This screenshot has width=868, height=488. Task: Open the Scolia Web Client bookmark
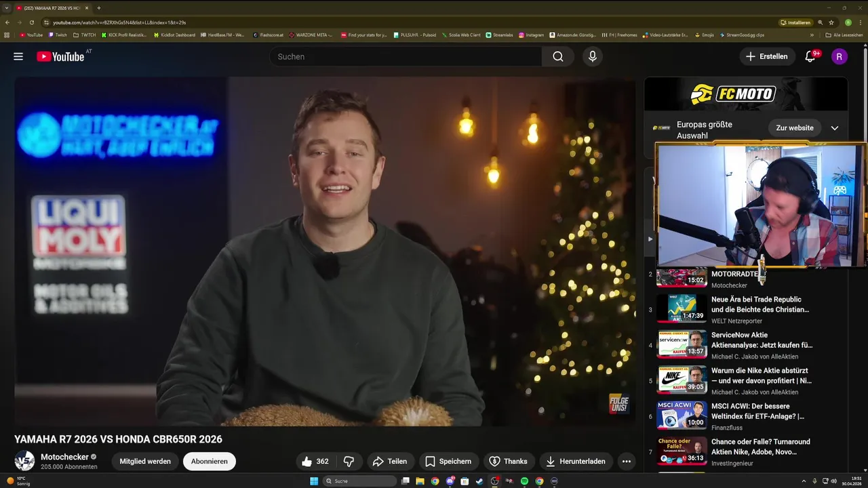pos(461,35)
